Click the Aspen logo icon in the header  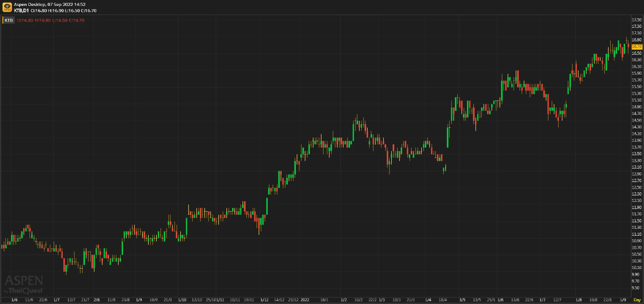coord(7,7)
